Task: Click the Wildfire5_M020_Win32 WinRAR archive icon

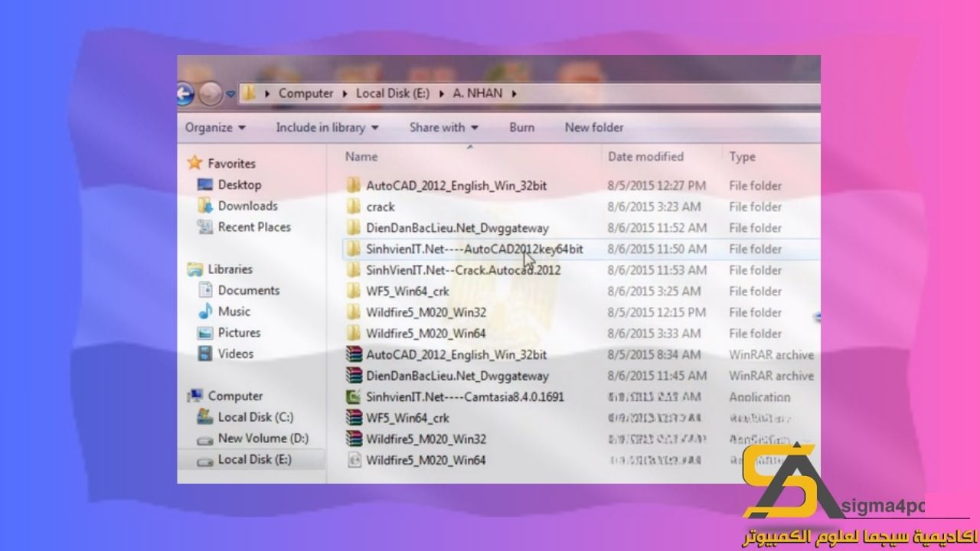Action: coord(353,439)
